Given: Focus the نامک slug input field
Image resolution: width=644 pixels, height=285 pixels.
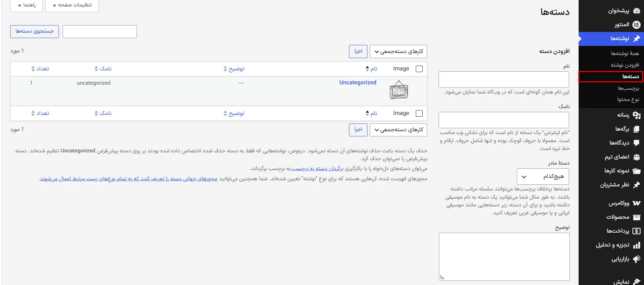Looking at the screenshot, I should pos(504,120).
